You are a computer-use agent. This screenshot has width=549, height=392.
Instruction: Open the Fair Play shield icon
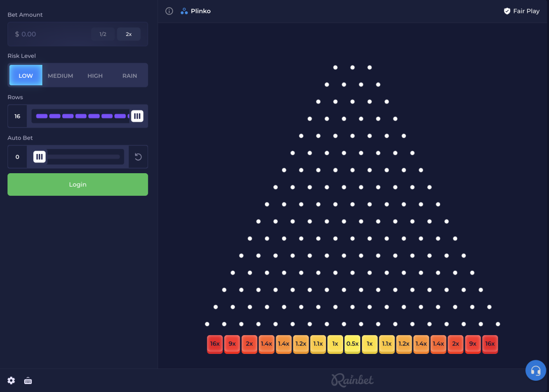pos(507,11)
